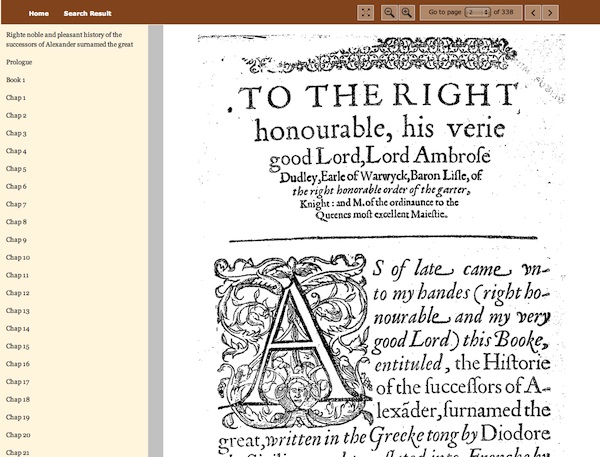The height and width of the screenshot is (457, 600).
Task: Jump to Chap 6
Action: point(16,186)
